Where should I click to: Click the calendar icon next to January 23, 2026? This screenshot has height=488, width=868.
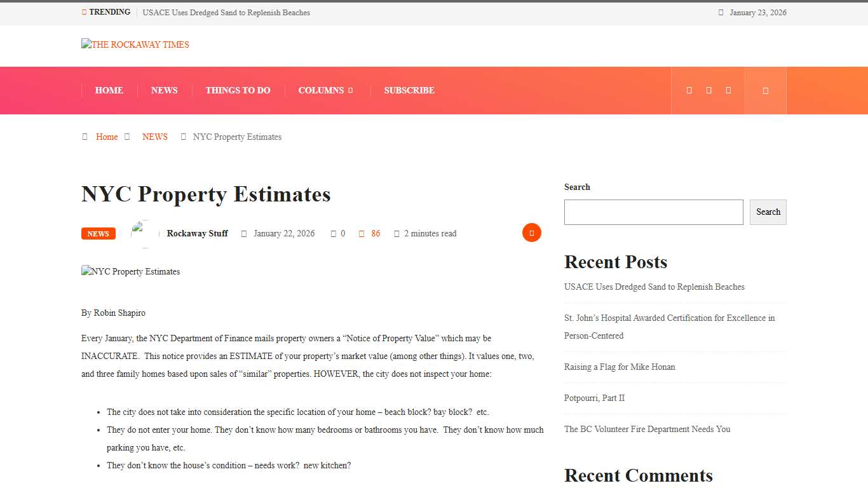tap(721, 12)
